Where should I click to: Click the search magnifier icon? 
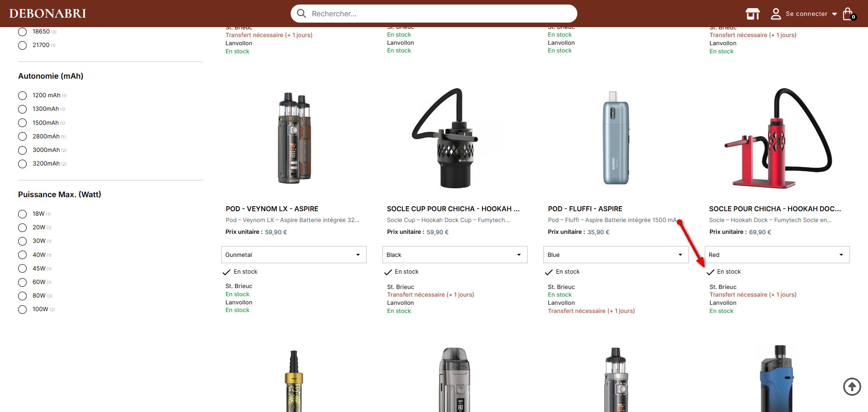coord(302,14)
